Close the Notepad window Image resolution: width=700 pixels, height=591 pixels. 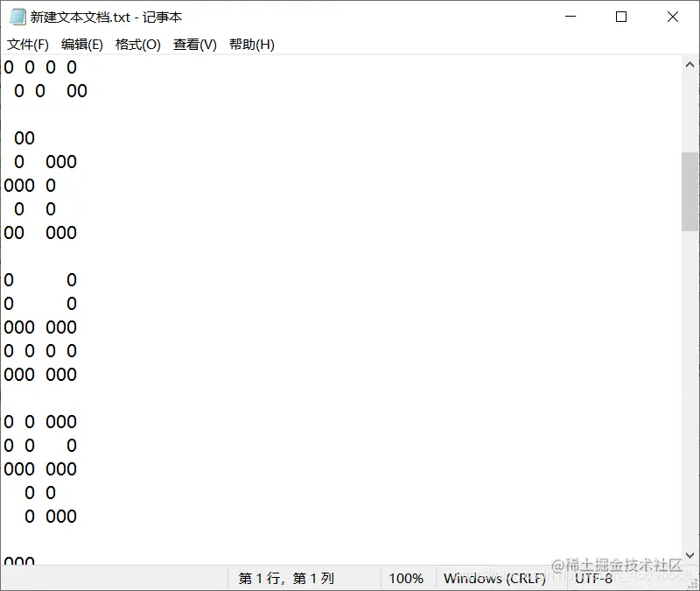pyautogui.click(x=673, y=17)
